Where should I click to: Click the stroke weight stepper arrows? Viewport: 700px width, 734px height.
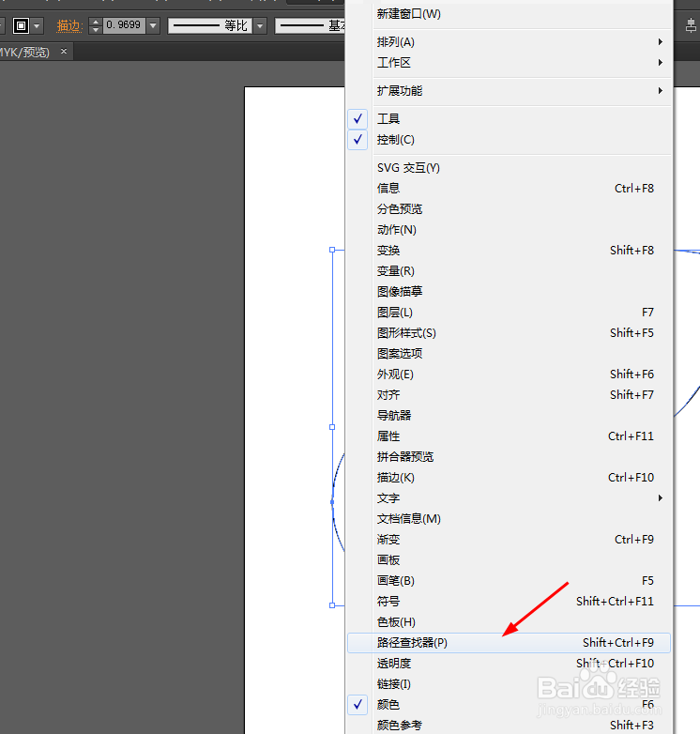[x=95, y=25]
